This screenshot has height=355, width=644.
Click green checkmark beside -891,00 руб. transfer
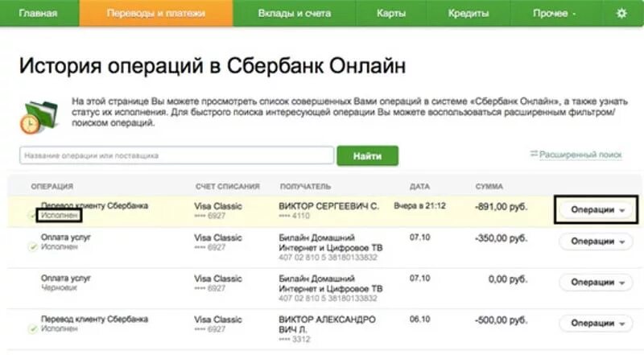32,215
